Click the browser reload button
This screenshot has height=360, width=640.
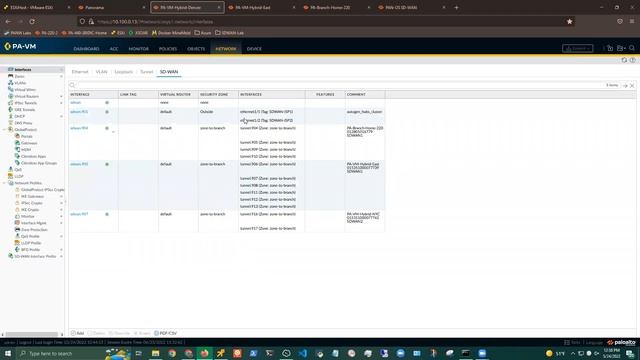click(x=32, y=21)
